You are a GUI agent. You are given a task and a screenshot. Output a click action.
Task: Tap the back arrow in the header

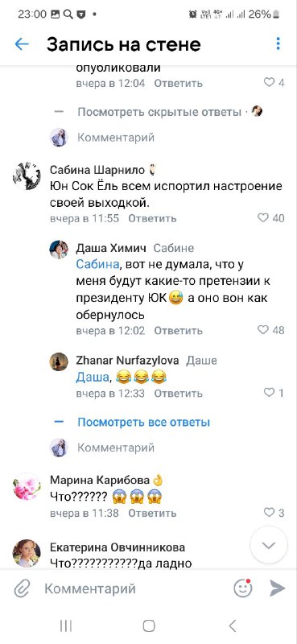pyautogui.click(x=22, y=44)
